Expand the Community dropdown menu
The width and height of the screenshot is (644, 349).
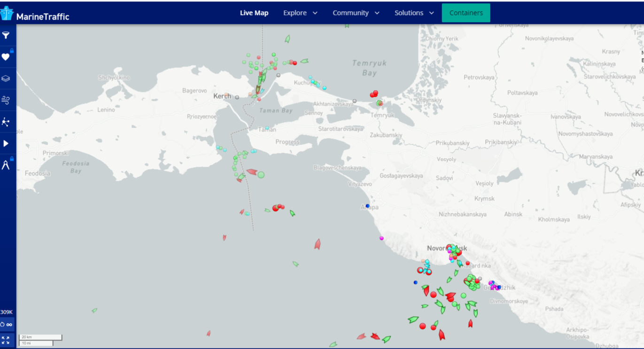(x=356, y=13)
